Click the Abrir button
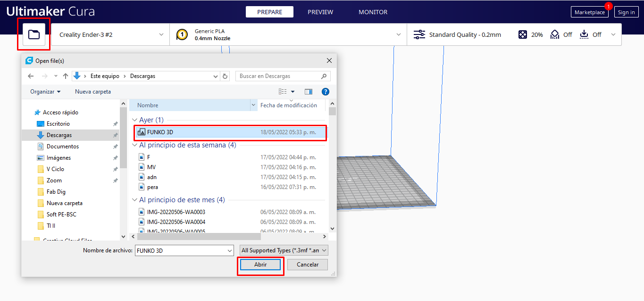The image size is (644, 301). tap(260, 265)
